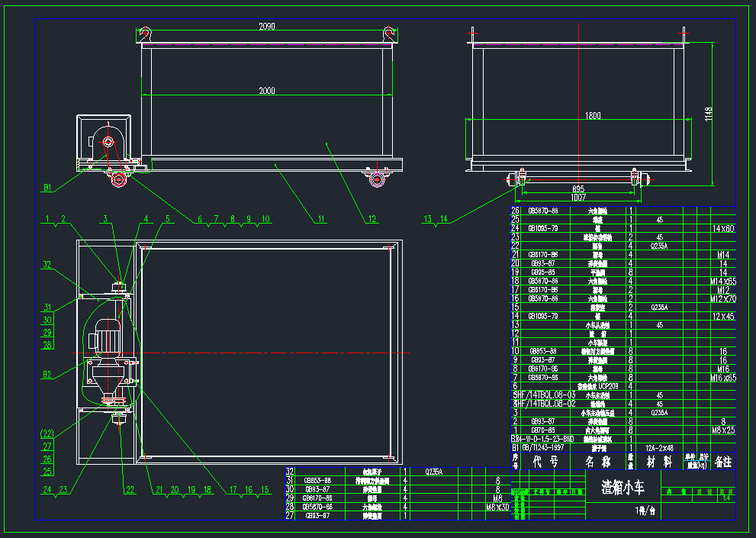Select the 2000 box length dimension
The image size is (756, 538).
(x=267, y=91)
